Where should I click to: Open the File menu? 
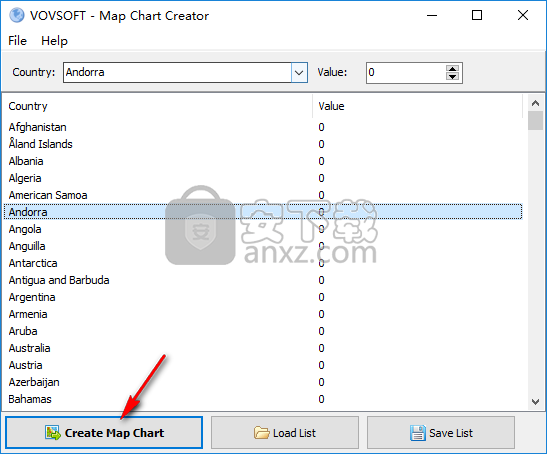(17, 41)
